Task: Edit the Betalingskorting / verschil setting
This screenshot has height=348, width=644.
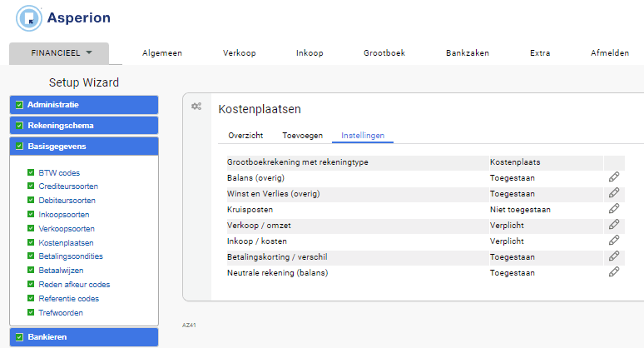Action: click(x=614, y=256)
